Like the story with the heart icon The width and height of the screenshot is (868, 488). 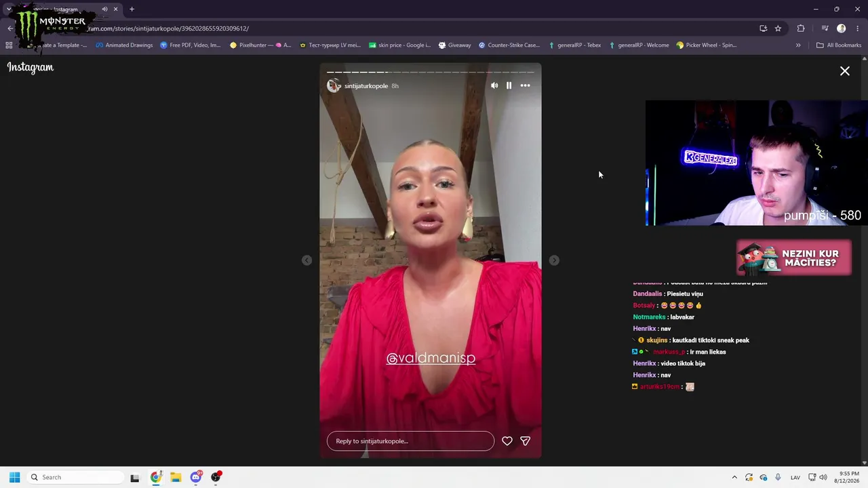(x=507, y=441)
